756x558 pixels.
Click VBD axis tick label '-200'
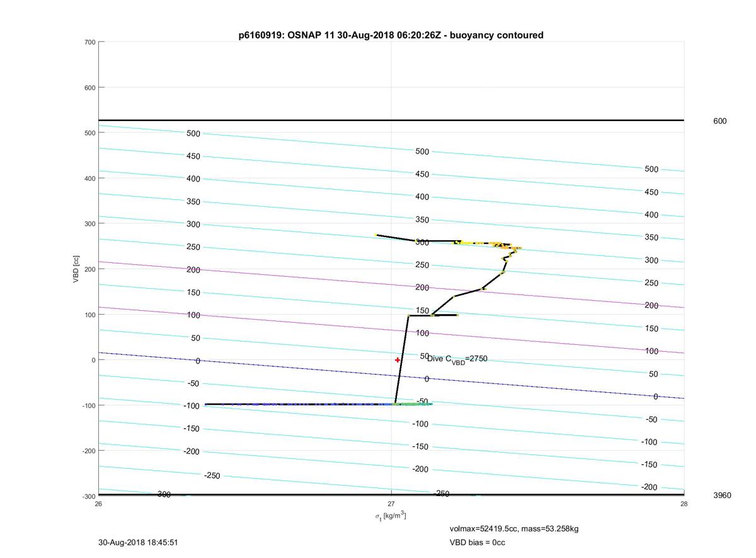point(88,451)
